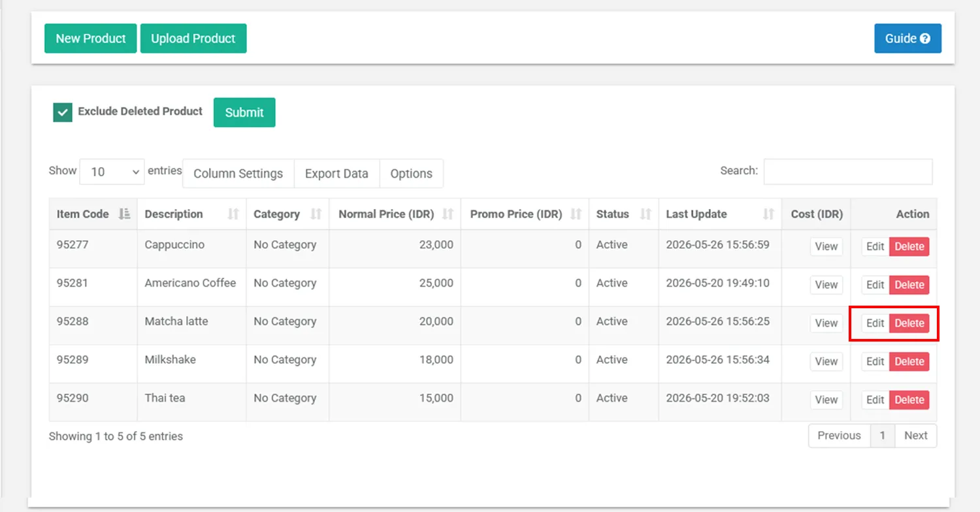This screenshot has height=512, width=980.
Task: Edit the Cappuccino product
Action: pyautogui.click(x=875, y=247)
